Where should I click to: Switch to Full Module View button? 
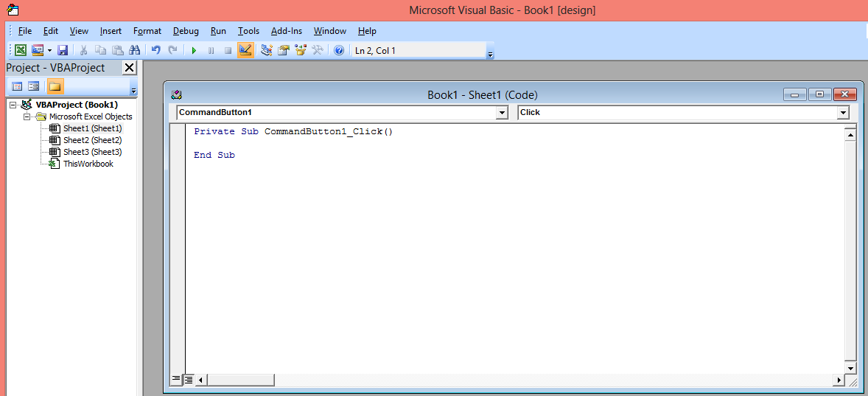[x=189, y=379]
